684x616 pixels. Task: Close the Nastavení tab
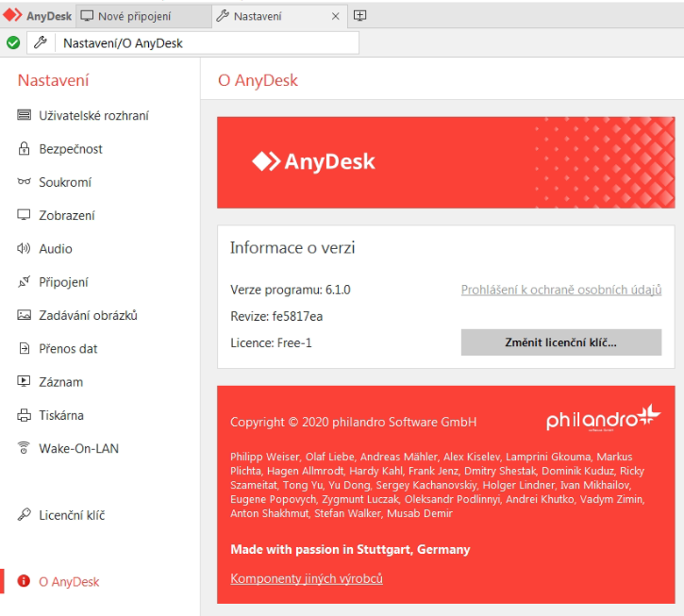tap(336, 17)
